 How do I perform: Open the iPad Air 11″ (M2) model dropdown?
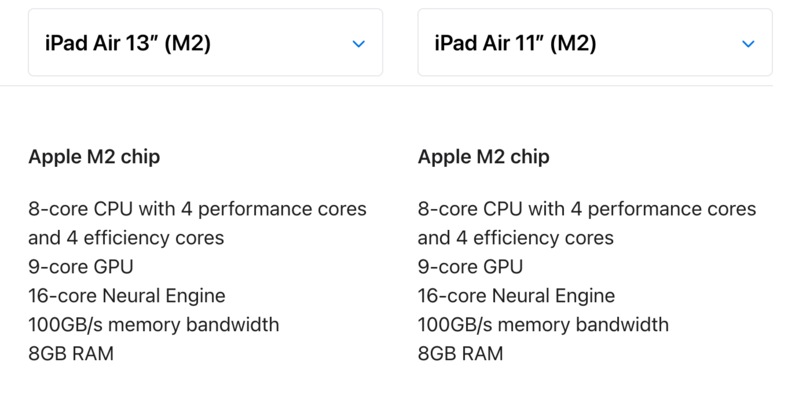[516, 43]
